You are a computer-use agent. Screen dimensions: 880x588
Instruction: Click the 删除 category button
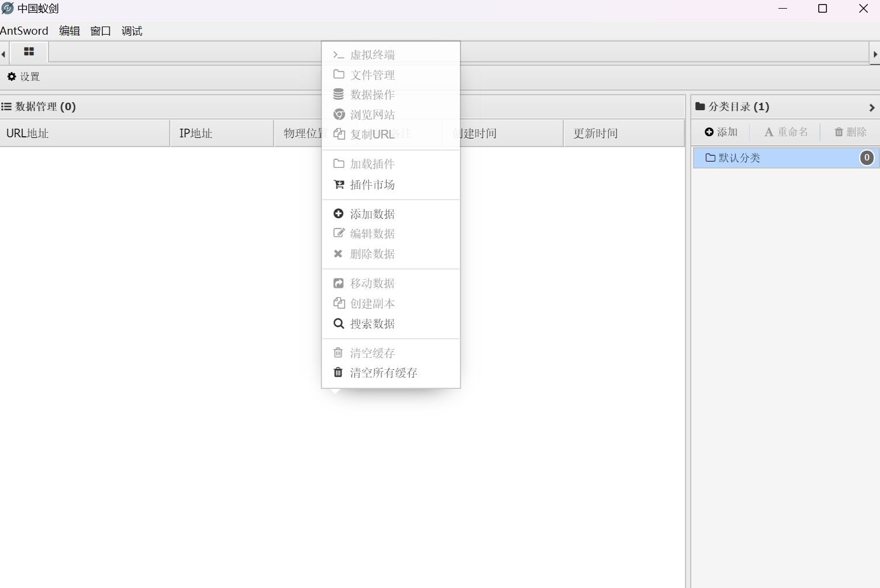pyautogui.click(x=851, y=132)
